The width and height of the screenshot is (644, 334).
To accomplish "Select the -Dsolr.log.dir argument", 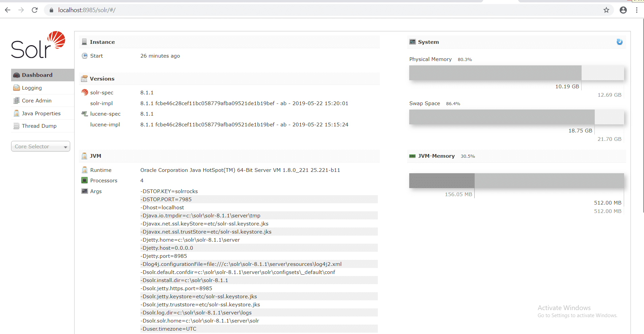I will (196, 313).
